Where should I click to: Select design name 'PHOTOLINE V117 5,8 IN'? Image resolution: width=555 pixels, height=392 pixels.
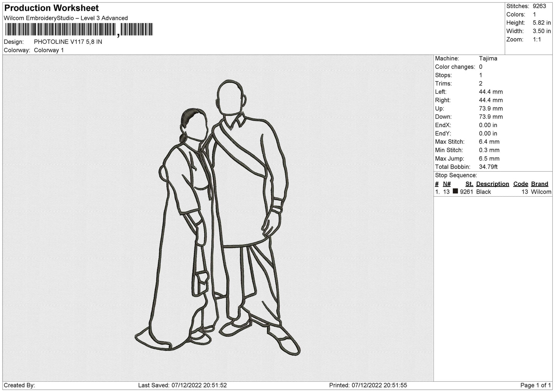point(68,42)
